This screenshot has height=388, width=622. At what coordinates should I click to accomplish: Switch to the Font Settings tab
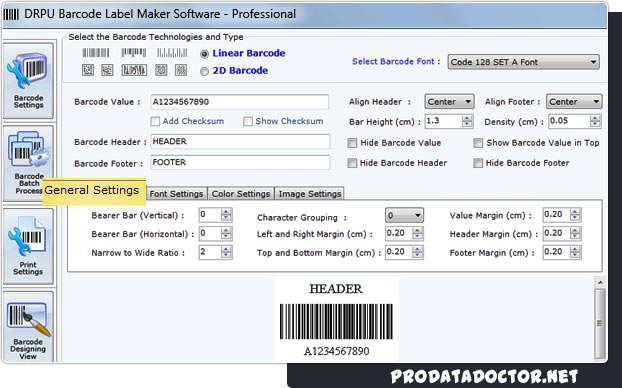[x=177, y=194]
